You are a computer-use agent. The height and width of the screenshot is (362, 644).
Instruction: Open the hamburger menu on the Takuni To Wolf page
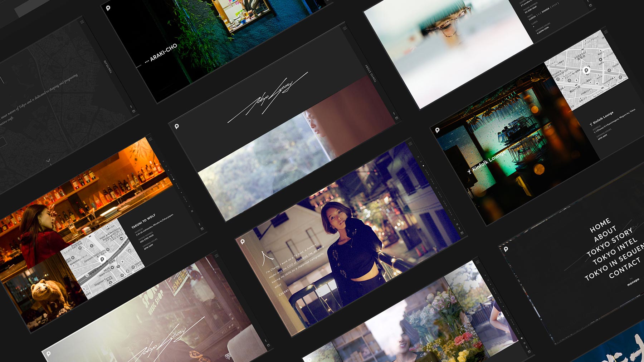[150, 139]
